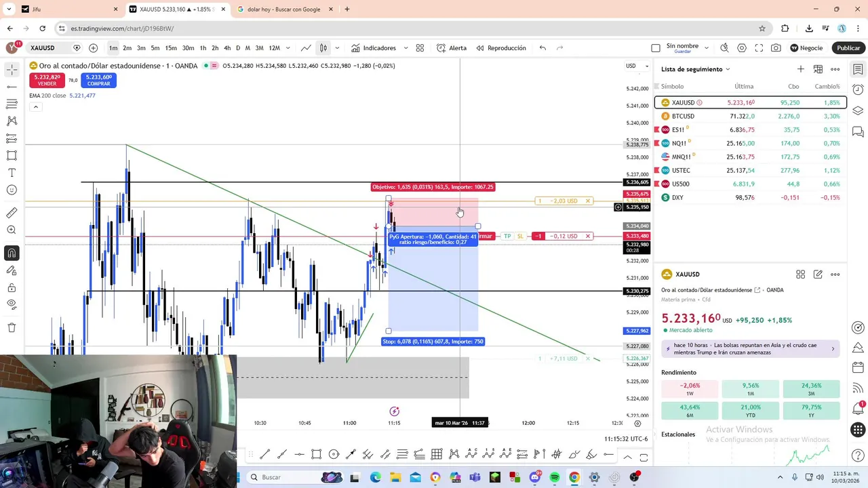Start Reproducción bar replay
Viewport: 868px width, 488px height.
[x=501, y=48]
